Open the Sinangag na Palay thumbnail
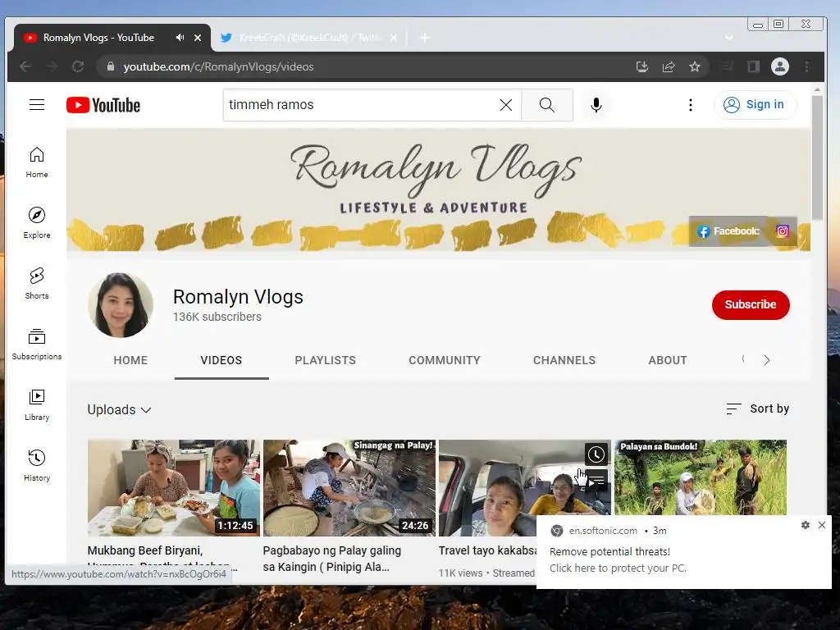The height and width of the screenshot is (630, 840). 349,488
